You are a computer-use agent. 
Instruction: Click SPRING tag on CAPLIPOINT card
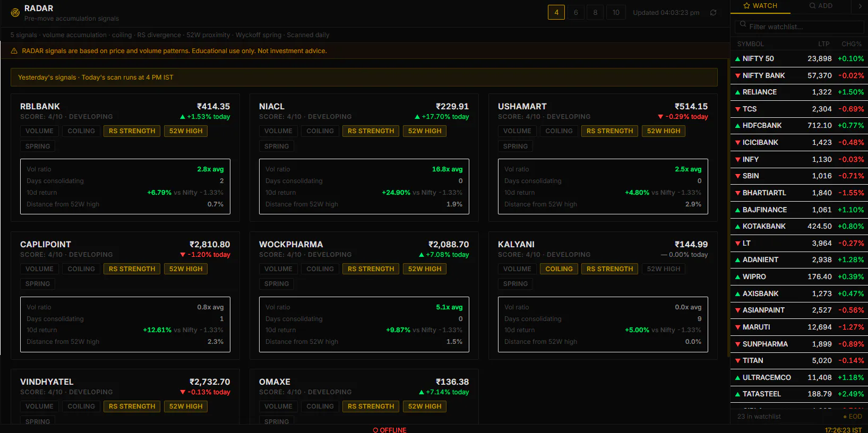tap(38, 284)
